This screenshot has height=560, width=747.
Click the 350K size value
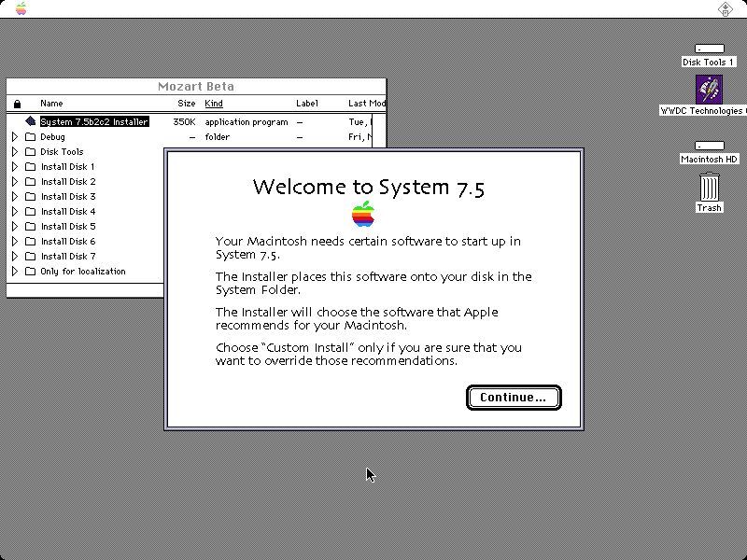coord(184,122)
